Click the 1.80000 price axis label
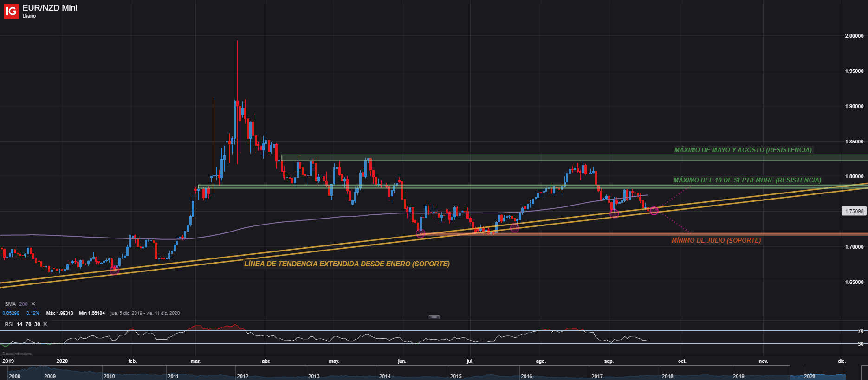The height and width of the screenshot is (380, 868). point(854,176)
